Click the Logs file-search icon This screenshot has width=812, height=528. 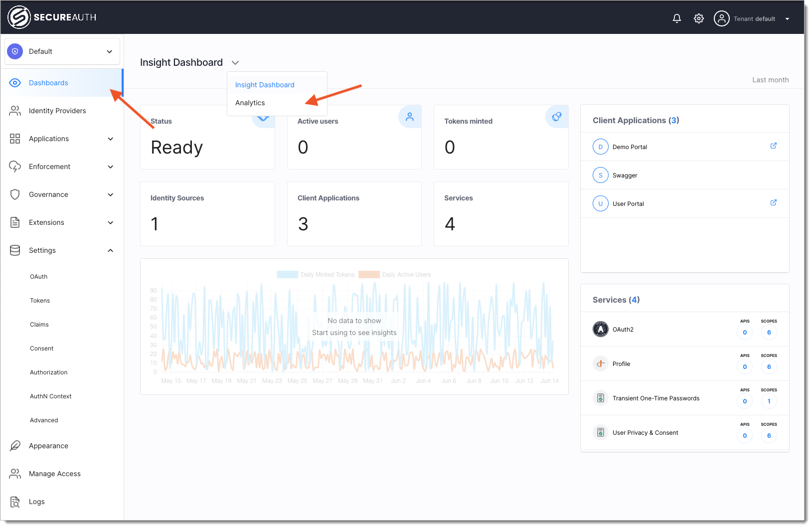15,502
